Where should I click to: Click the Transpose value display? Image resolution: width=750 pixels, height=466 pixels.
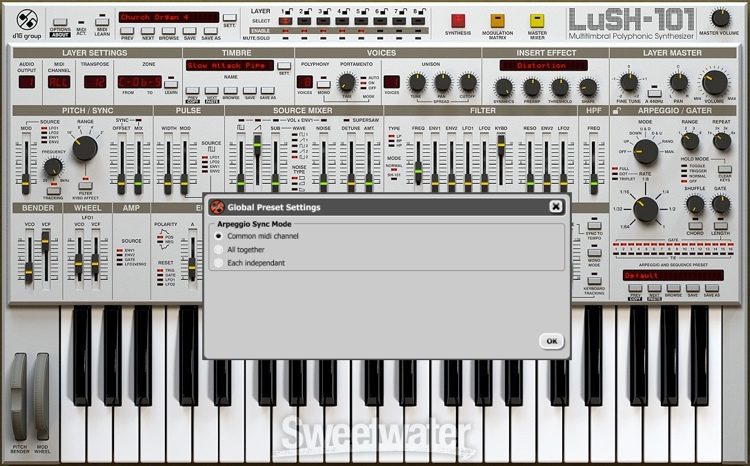click(95, 82)
